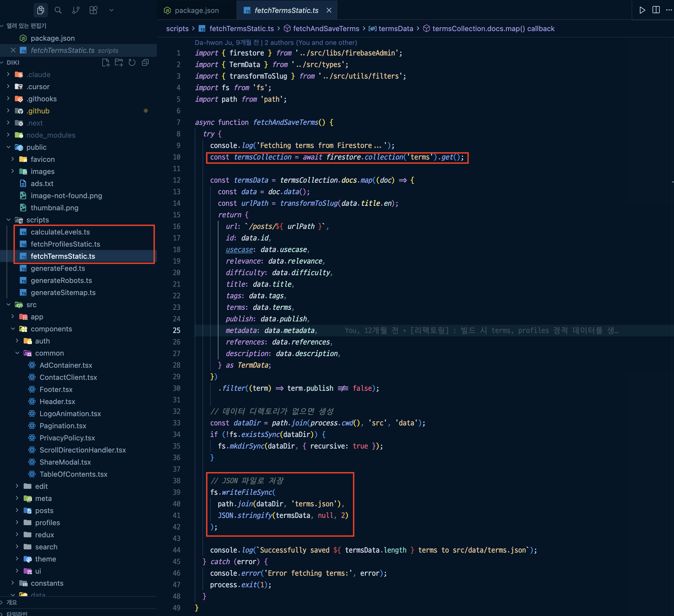Create a new file in the DIKI explorer
Screen dimensions: 674x616
106,62
